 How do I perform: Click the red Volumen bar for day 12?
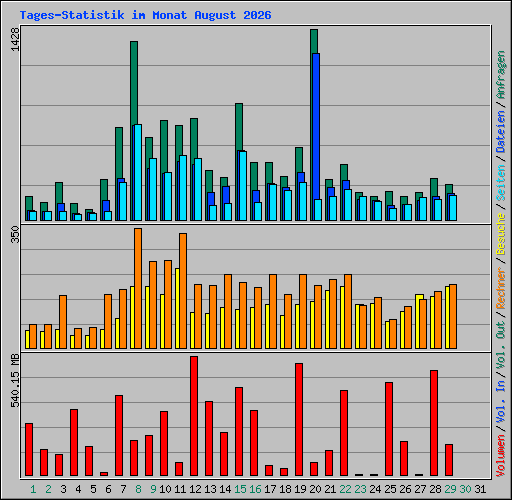tap(194, 416)
